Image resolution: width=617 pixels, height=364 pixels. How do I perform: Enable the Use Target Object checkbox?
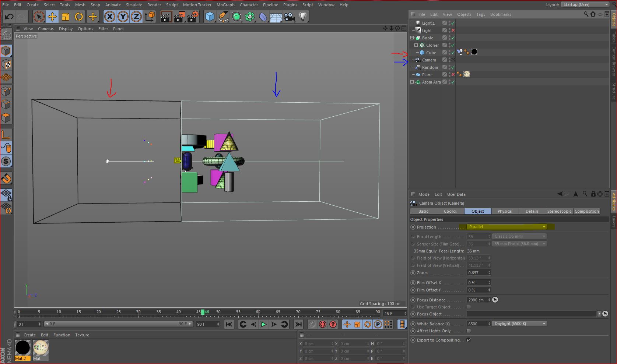click(x=469, y=307)
